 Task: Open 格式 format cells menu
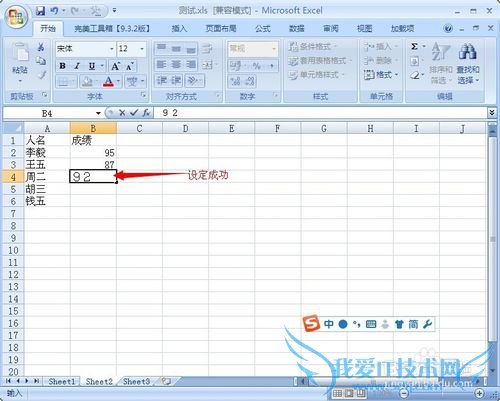(381, 75)
